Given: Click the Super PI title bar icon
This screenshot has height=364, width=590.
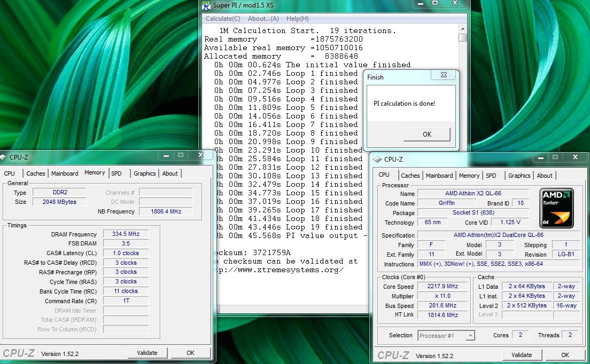Looking at the screenshot, I should click(206, 5).
